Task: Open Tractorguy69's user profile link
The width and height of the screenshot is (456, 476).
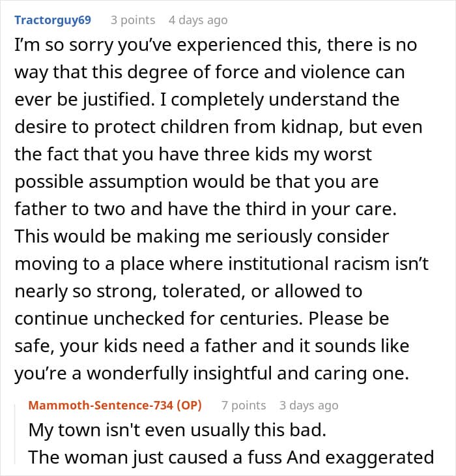Action: (x=53, y=20)
